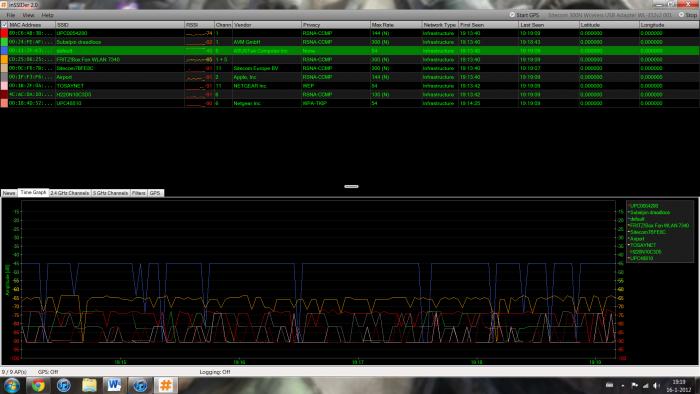This screenshot has width=700, height=394.
Task: Switch to the 2.4 GHz Channels tab
Action: (70, 193)
